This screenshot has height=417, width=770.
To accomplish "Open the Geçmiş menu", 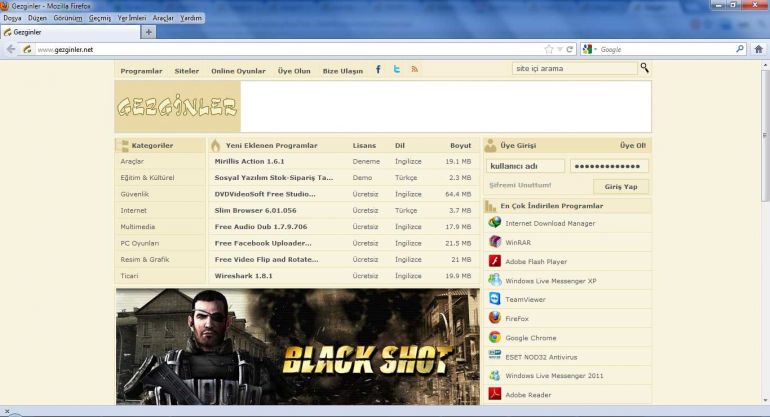I will click(100, 18).
